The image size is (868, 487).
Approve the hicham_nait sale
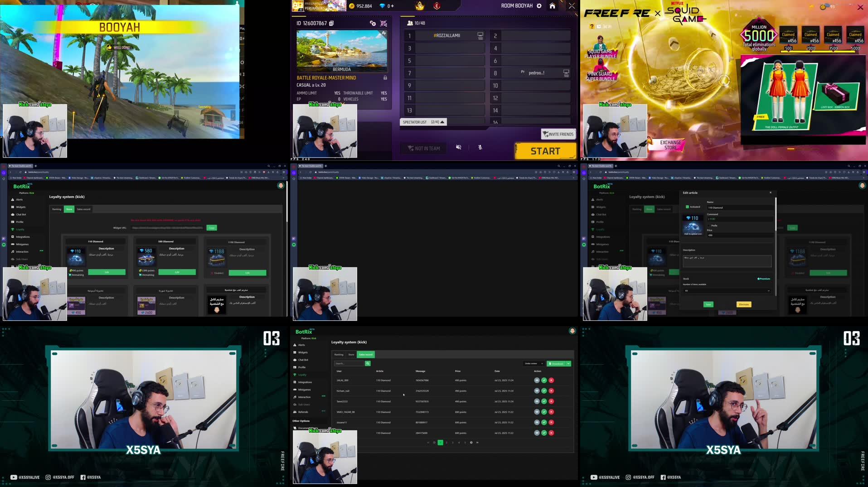pyautogui.click(x=544, y=391)
